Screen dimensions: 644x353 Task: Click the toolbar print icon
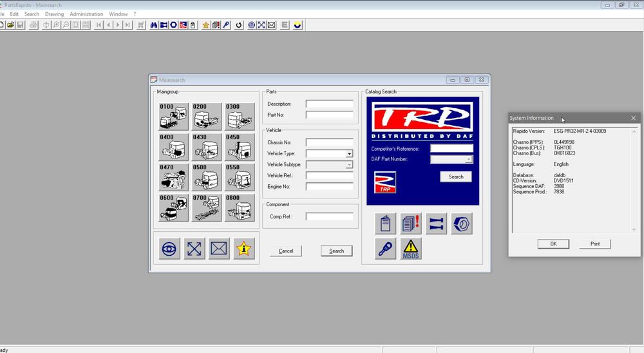33,25
